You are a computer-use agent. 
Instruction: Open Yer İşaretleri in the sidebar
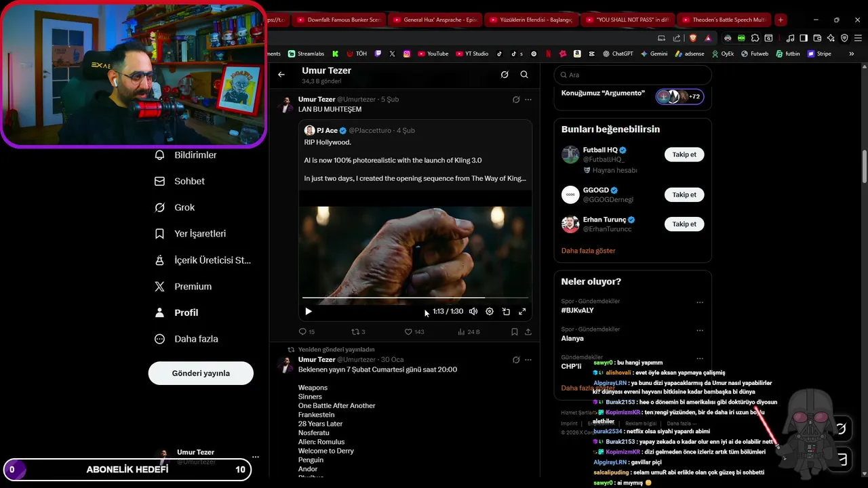tap(191, 234)
